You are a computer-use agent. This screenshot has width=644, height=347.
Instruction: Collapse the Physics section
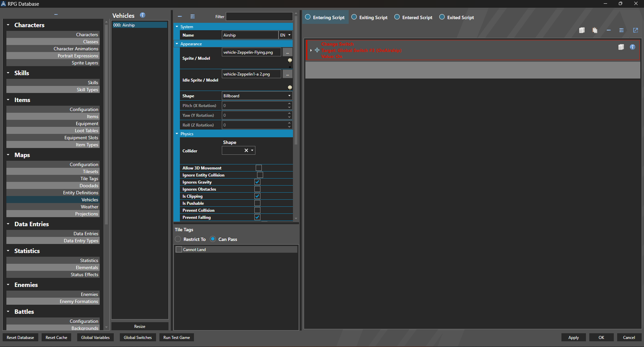click(177, 134)
